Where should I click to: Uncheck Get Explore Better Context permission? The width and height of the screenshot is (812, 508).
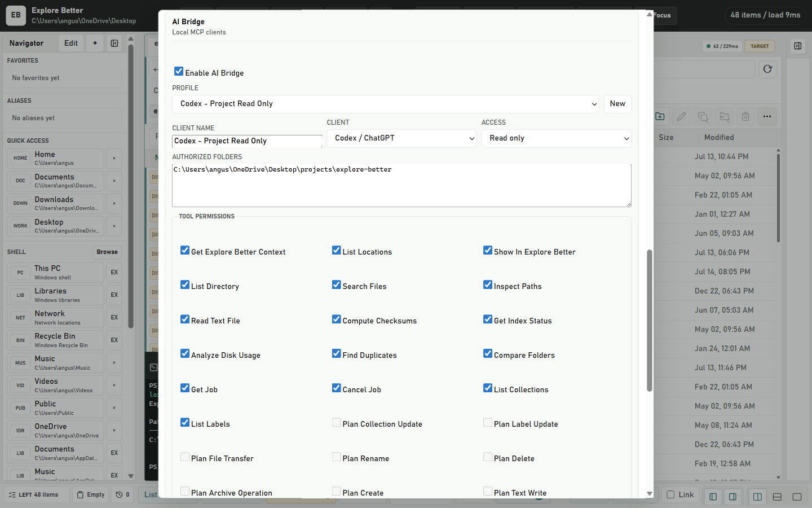tap(184, 250)
